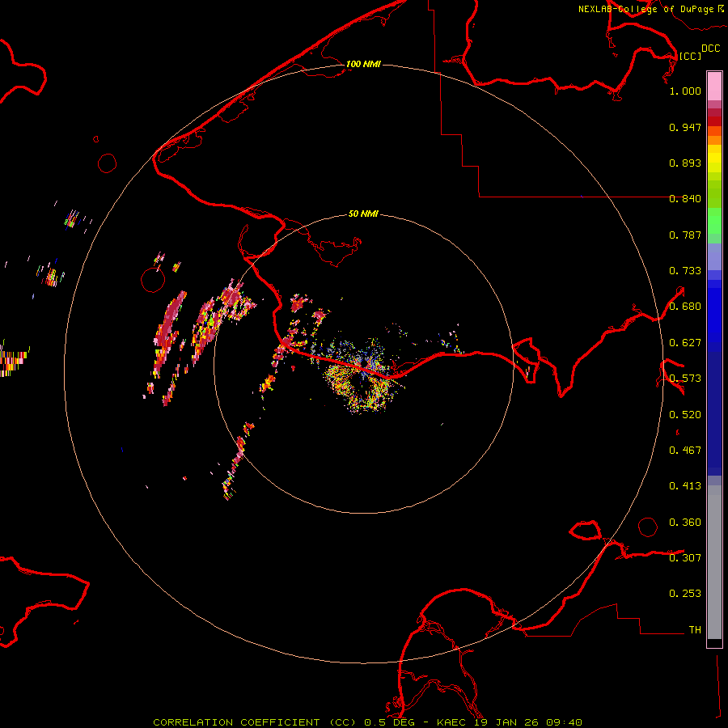The width and height of the screenshot is (728, 728).
Task: Click the 100 NMI range ring label
Action: pyautogui.click(x=363, y=64)
